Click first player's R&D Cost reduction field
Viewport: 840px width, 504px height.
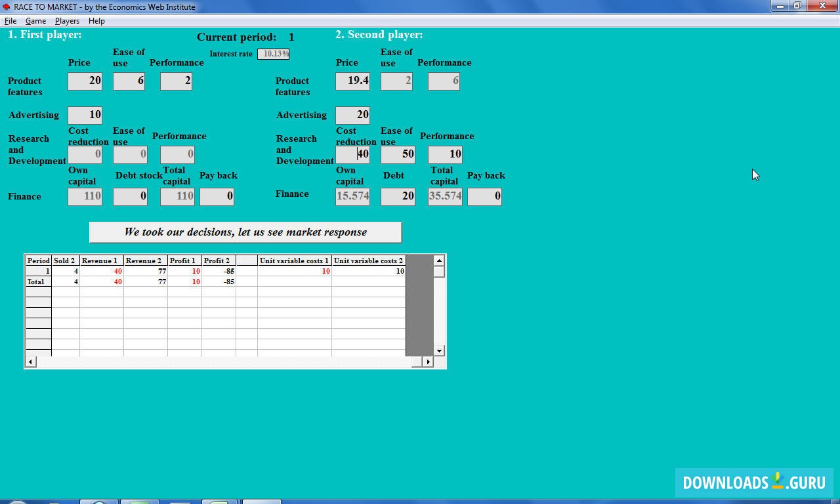[x=85, y=154]
